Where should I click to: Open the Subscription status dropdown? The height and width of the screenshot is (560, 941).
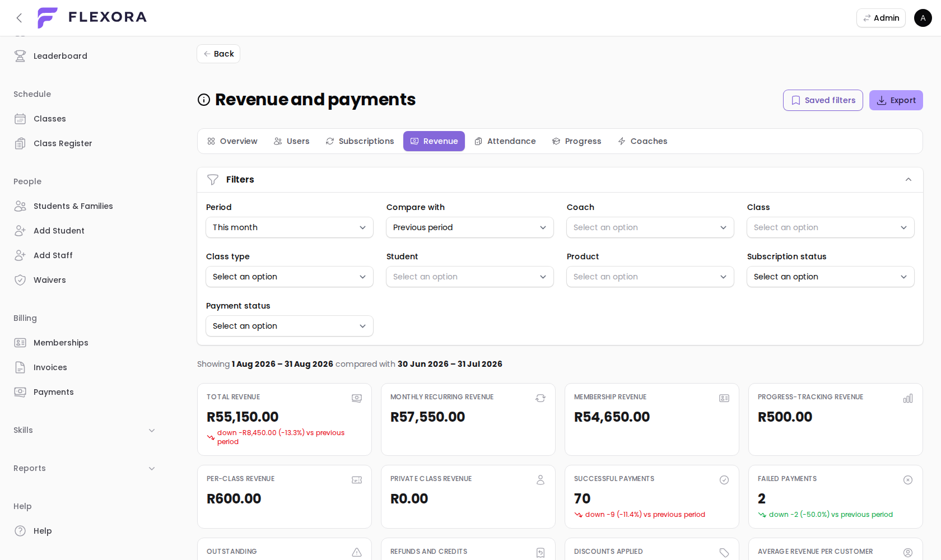tap(831, 277)
